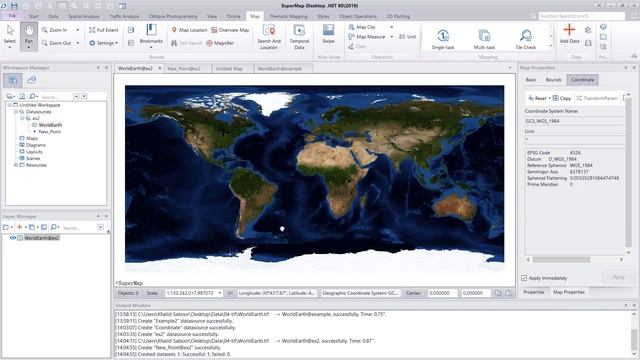Click the horizontal scrollbar under coordinate details

click(561, 260)
